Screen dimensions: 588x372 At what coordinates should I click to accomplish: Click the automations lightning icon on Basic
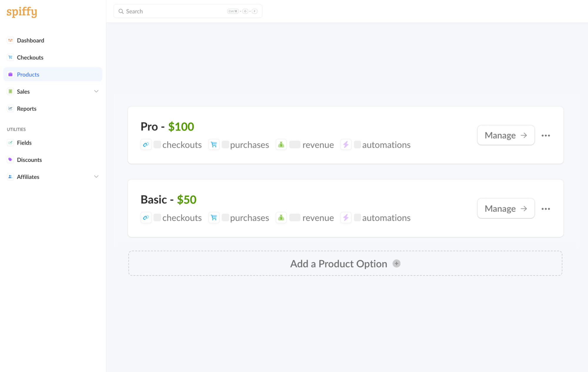[x=346, y=217]
